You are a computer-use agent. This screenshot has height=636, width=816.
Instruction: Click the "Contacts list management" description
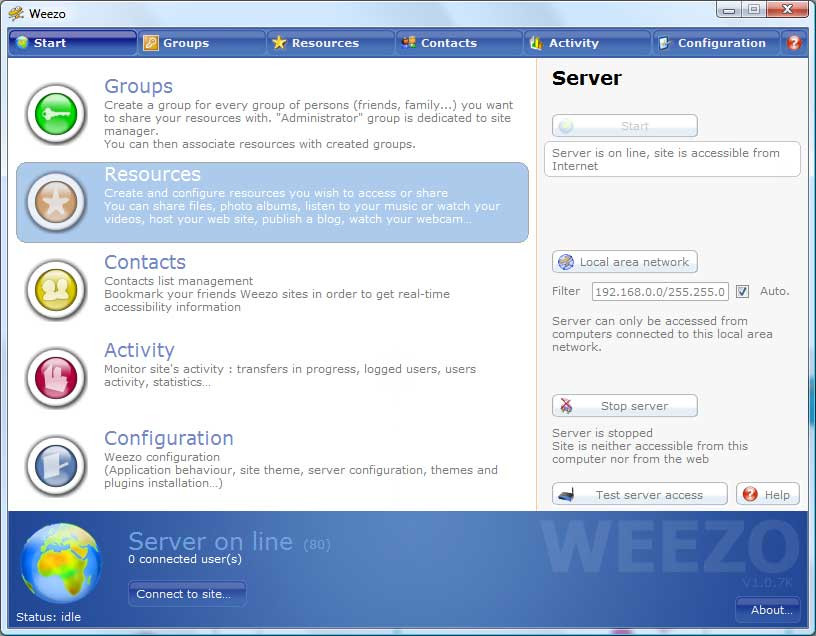178,281
